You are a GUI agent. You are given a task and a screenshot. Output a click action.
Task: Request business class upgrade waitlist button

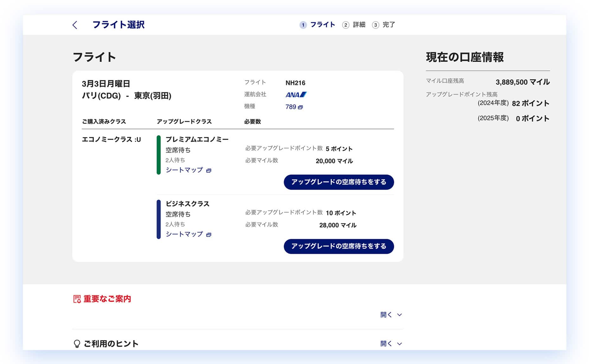(339, 246)
